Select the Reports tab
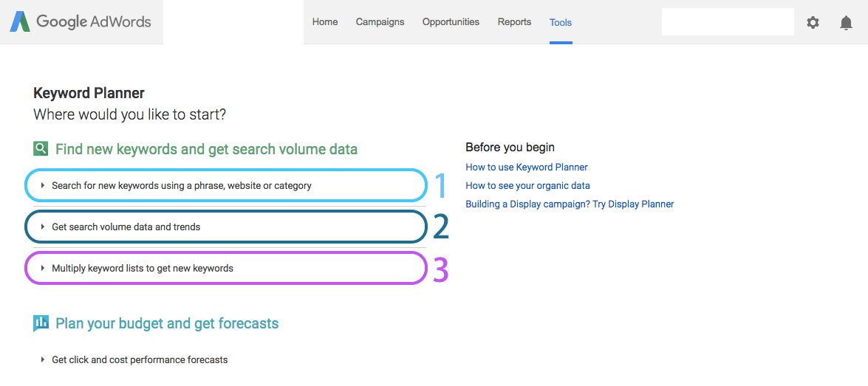This screenshot has height=386, width=868. pyautogui.click(x=514, y=22)
